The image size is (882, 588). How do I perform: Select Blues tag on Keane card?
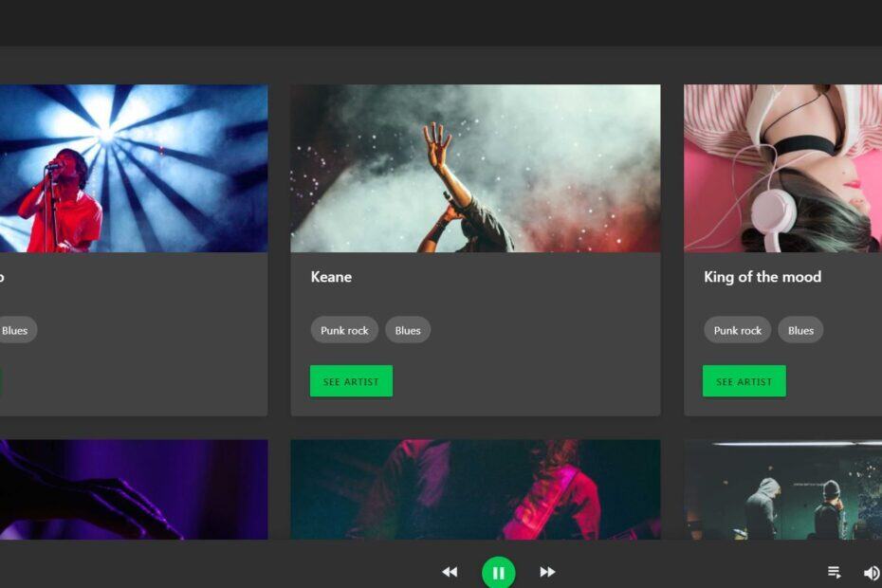[x=408, y=330]
